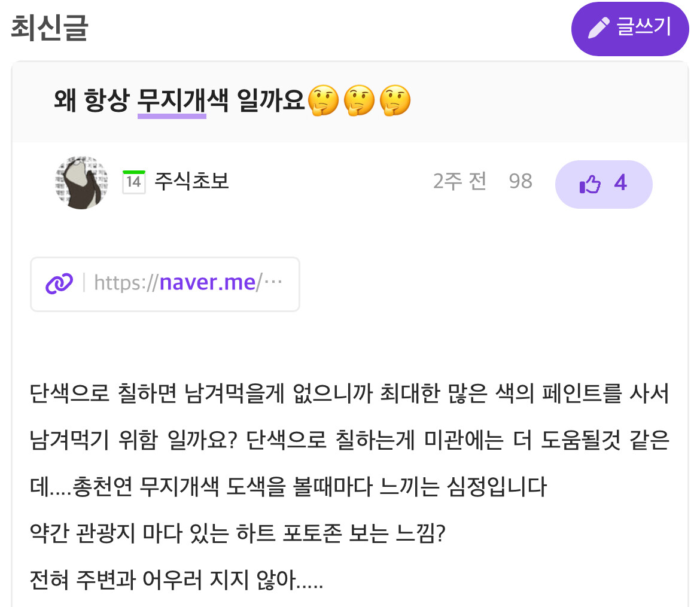
Task: Click the 2주 전 timestamp
Action: click(459, 182)
